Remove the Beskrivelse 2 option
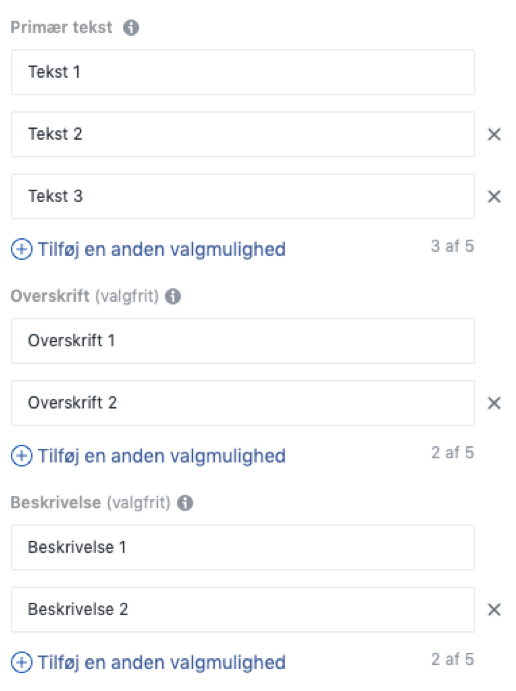 494,609
